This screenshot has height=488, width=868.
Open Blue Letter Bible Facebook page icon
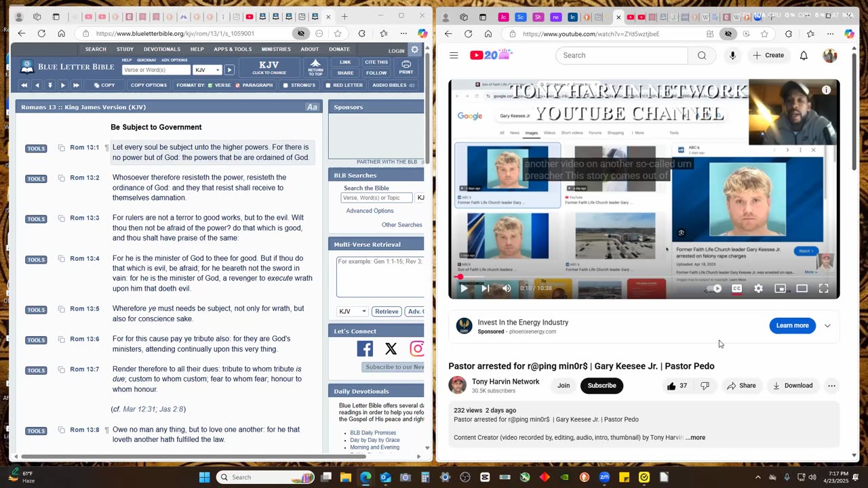pyautogui.click(x=365, y=348)
